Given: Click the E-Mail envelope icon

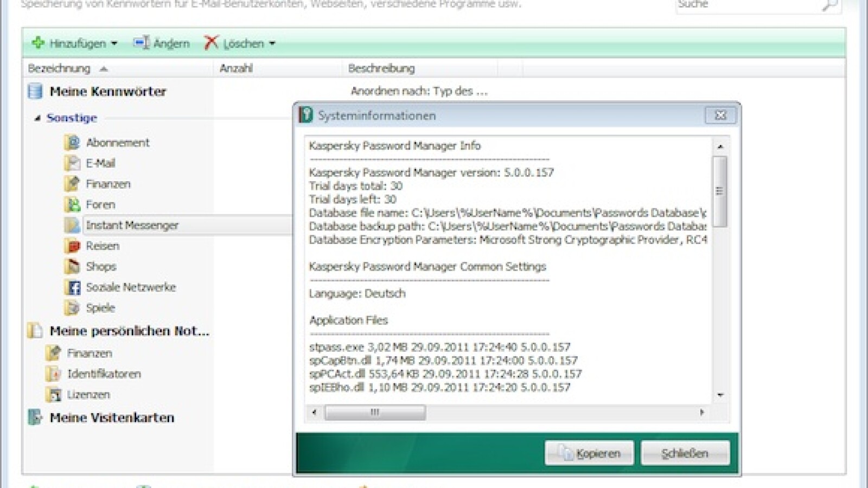Looking at the screenshot, I should point(72,163).
